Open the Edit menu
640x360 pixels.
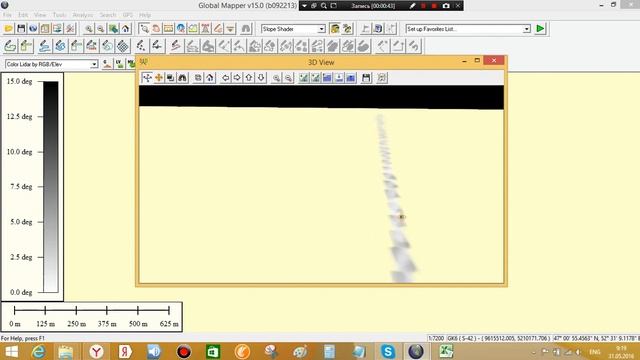click(23, 15)
